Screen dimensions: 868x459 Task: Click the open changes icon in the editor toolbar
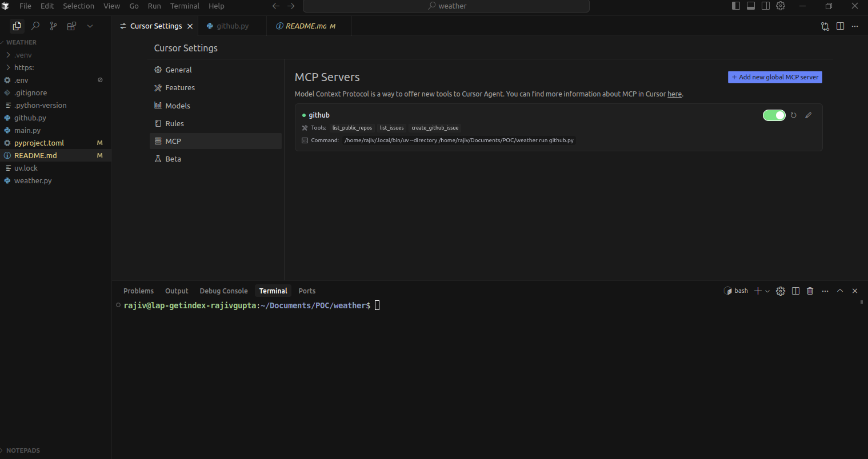coord(825,26)
